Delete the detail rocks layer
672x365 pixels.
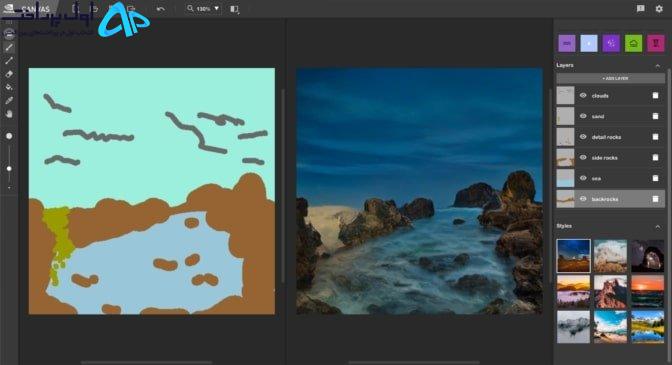(x=655, y=137)
